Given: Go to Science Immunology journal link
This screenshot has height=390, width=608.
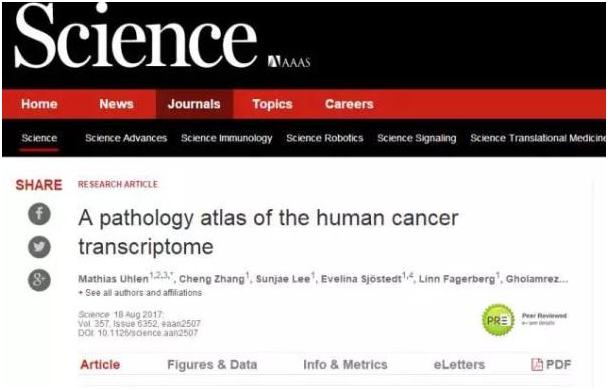Looking at the screenshot, I should click(226, 138).
